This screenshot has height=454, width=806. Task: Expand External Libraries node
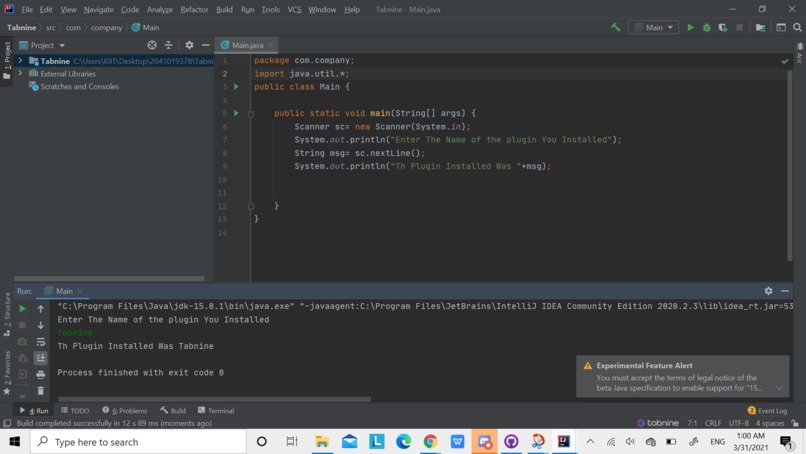coord(20,74)
